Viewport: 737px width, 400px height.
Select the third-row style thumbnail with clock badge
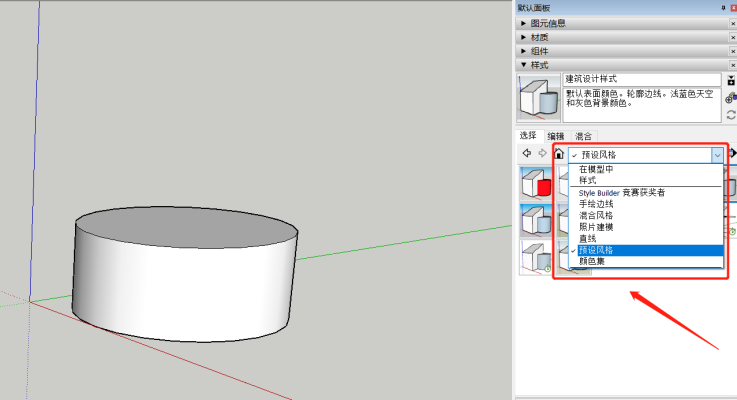tap(536, 257)
